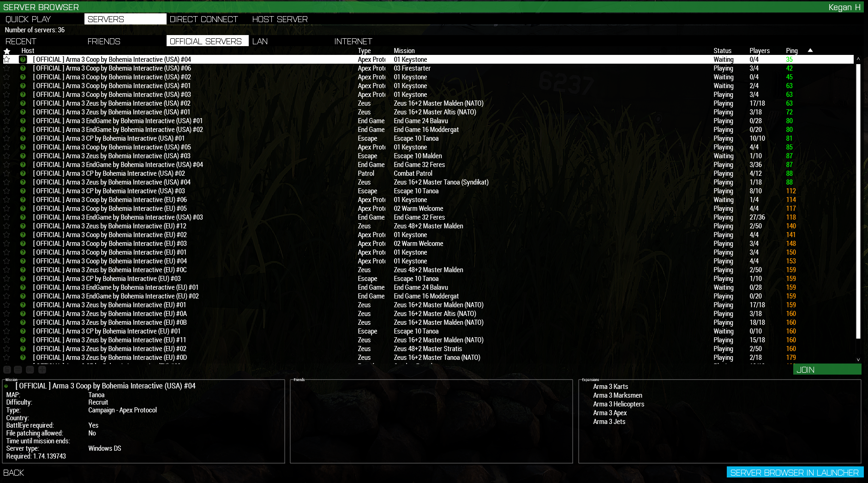Toggle favorite star for Zeus (EU) #11

click(x=6, y=340)
